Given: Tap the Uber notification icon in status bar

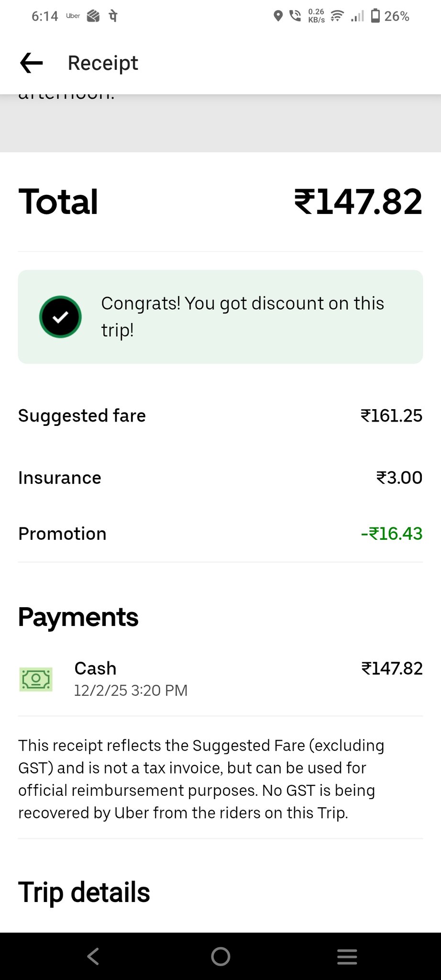Looking at the screenshot, I should click(x=73, y=16).
